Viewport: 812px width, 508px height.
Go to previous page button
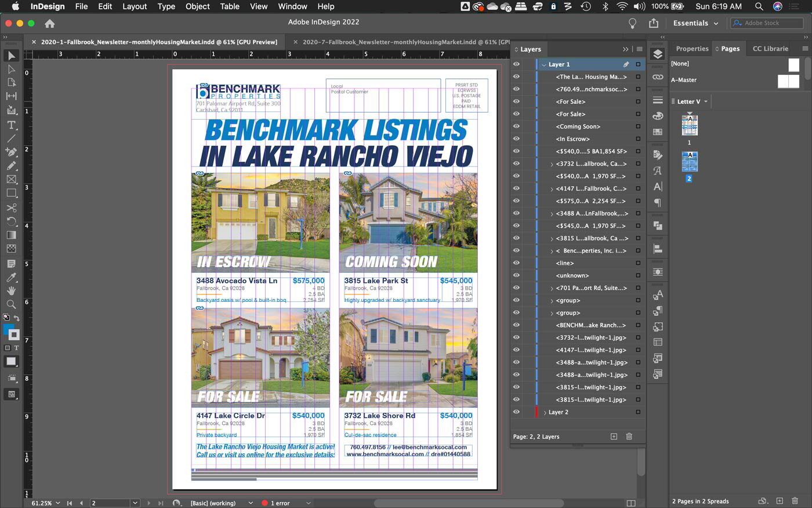(x=81, y=503)
